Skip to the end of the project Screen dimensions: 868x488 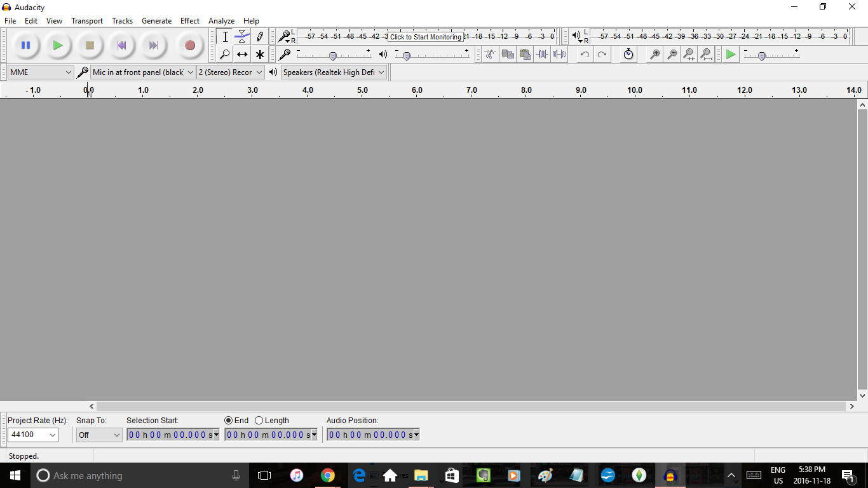click(x=153, y=45)
